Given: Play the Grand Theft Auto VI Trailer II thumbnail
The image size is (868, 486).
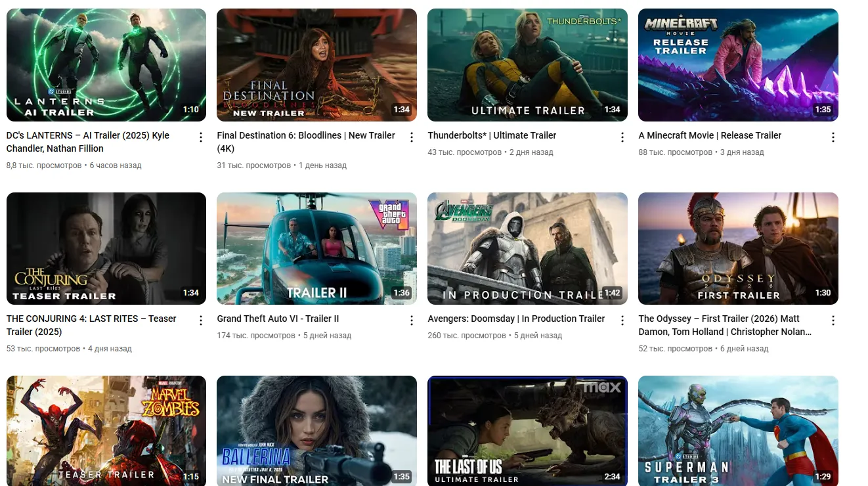Looking at the screenshot, I should (317, 248).
